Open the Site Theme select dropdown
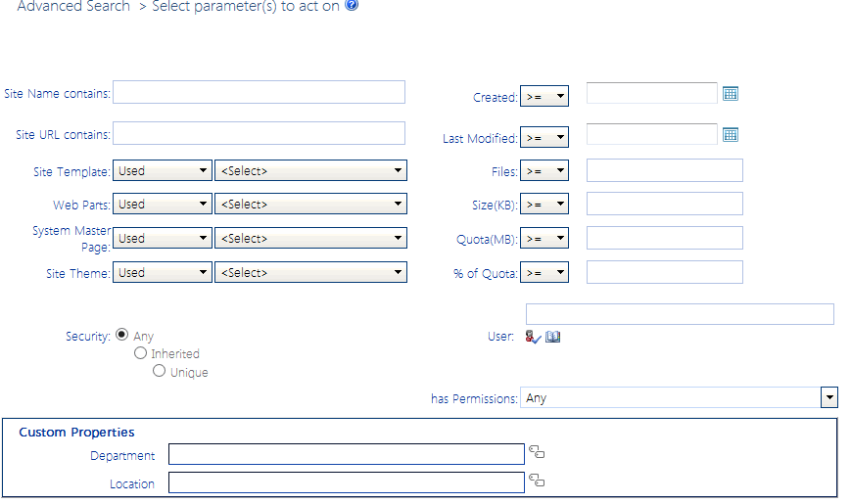851x504 pixels. tap(310, 273)
